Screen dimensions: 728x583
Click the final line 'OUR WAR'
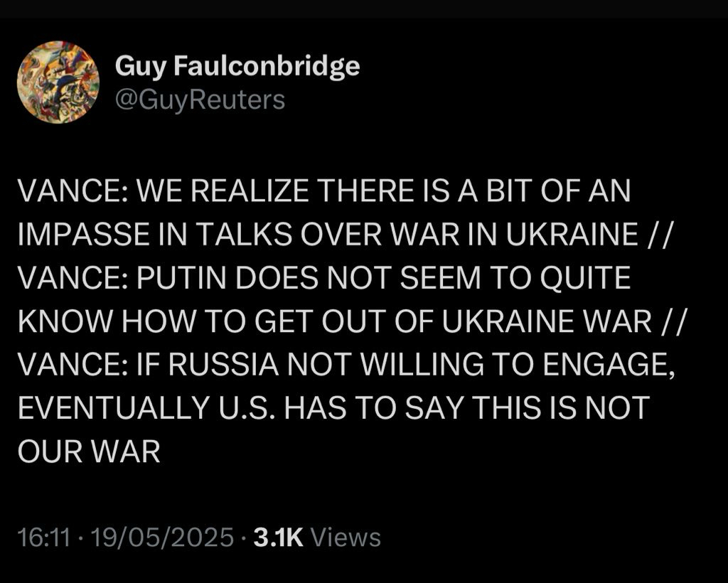pos(88,451)
